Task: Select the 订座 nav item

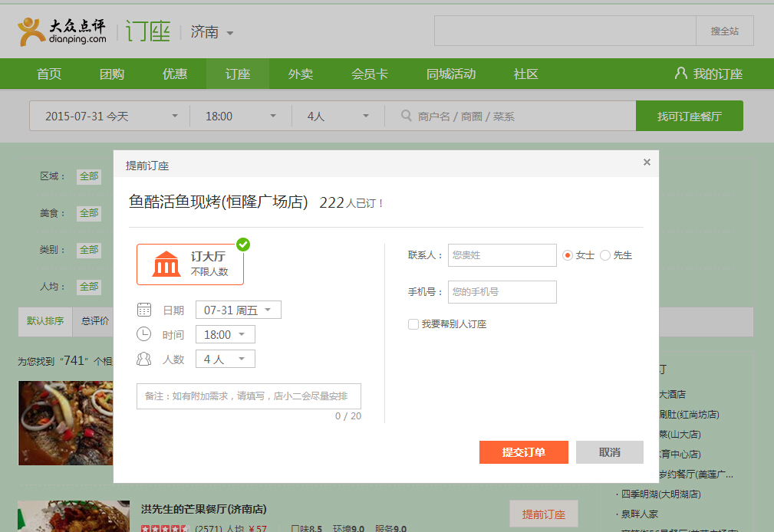Action: [238, 74]
